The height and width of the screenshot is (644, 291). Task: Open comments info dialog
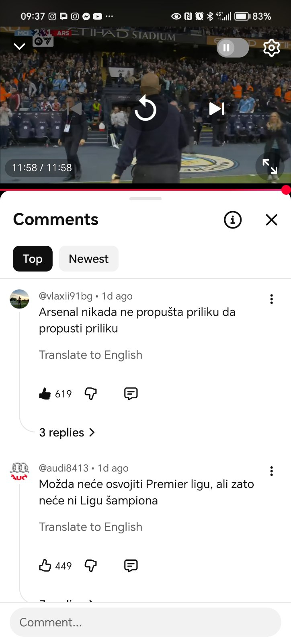pyautogui.click(x=232, y=220)
